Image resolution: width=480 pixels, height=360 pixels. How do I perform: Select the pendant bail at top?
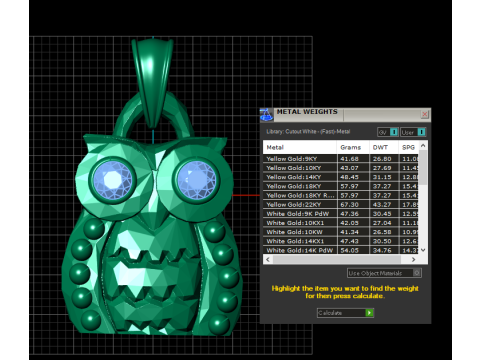pos(153,83)
